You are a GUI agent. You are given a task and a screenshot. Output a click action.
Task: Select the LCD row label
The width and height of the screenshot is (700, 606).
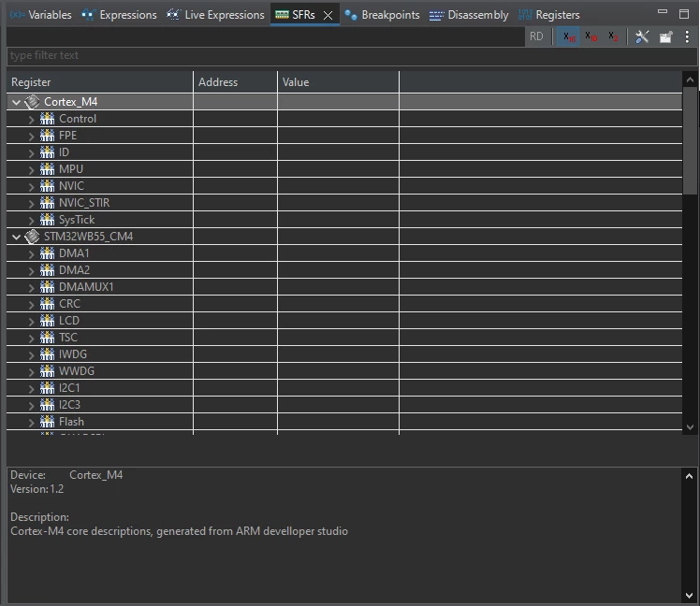(x=69, y=321)
